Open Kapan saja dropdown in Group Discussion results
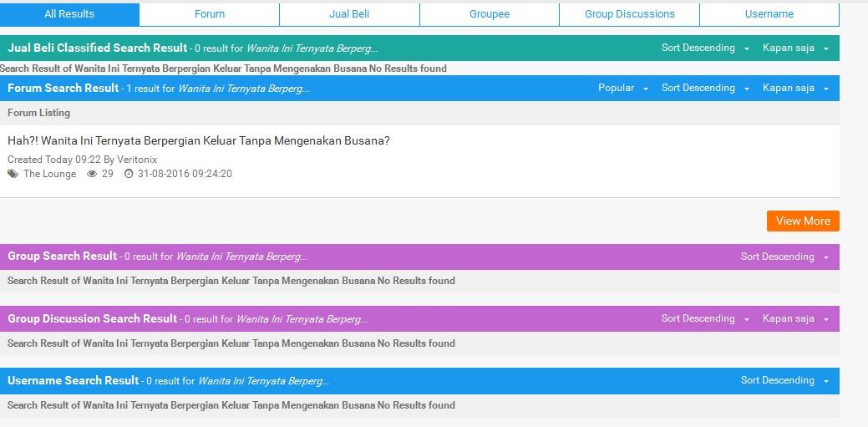Image resolution: width=868 pixels, height=427 pixels. tap(795, 319)
